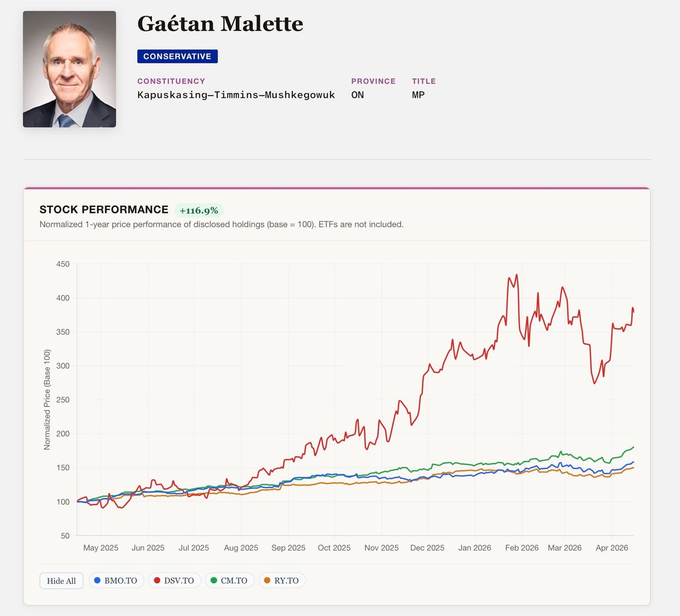Toggle CM.TO line in legend

coord(229,581)
